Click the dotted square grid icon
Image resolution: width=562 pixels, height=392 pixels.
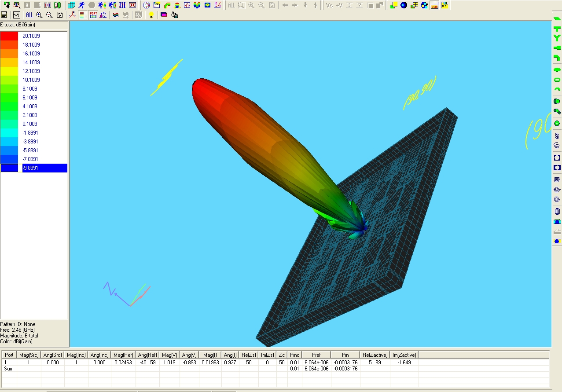pyautogui.click(x=16, y=15)
